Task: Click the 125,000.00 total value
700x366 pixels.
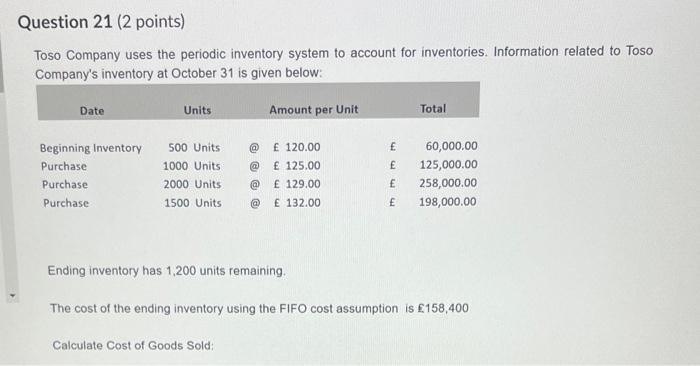Action: [448, 164]
